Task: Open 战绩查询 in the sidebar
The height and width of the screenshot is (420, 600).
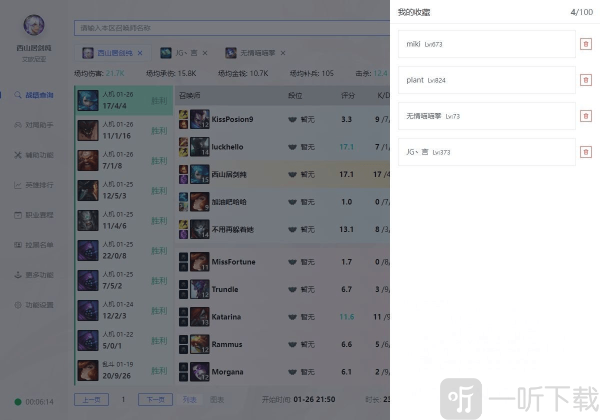Action: (34, 95)
